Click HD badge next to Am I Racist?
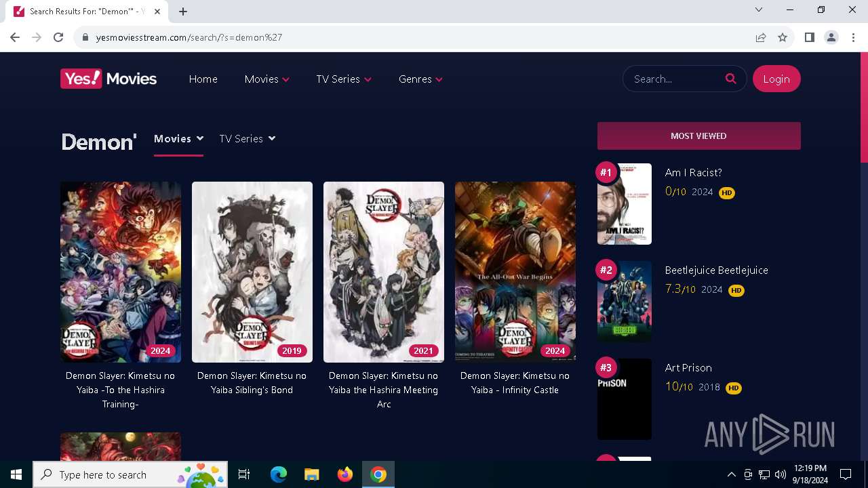Viewport: 868px width, 488px height. [727, 192]
